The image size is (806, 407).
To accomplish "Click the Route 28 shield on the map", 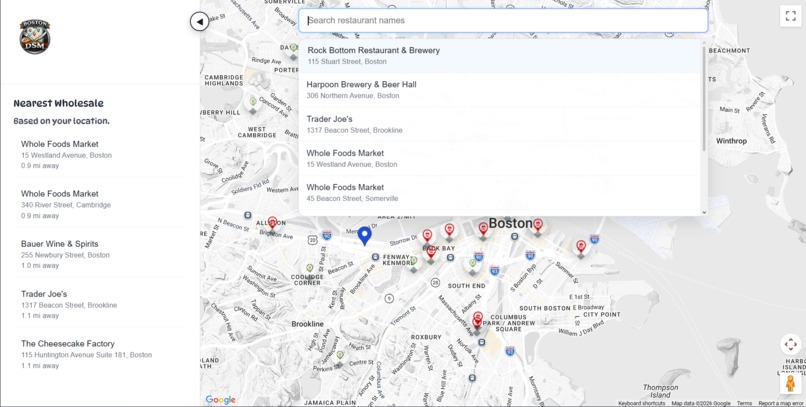I will tap(435, 282).
